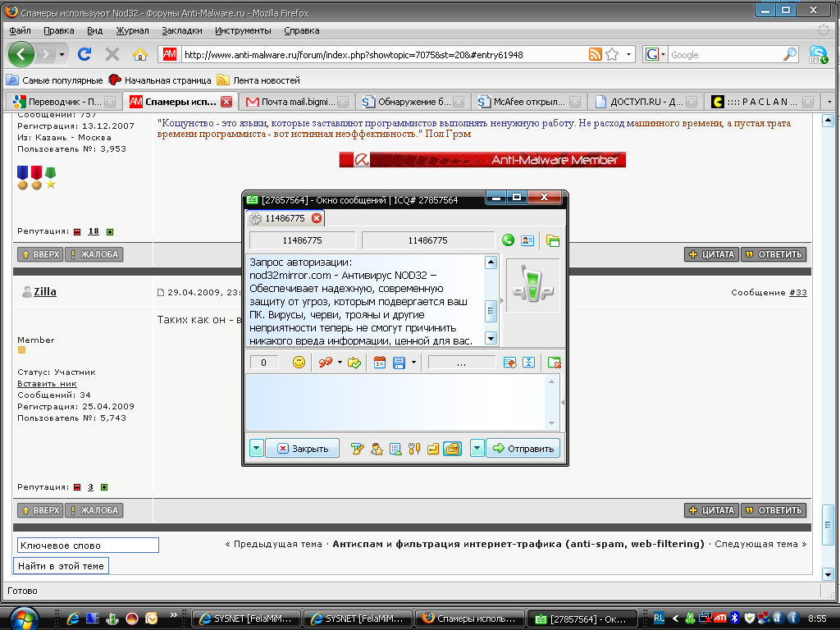Open dropdown arrow left of Закрыть button
The width and height of the screenshot is (840, 630).
pos(257,449)
